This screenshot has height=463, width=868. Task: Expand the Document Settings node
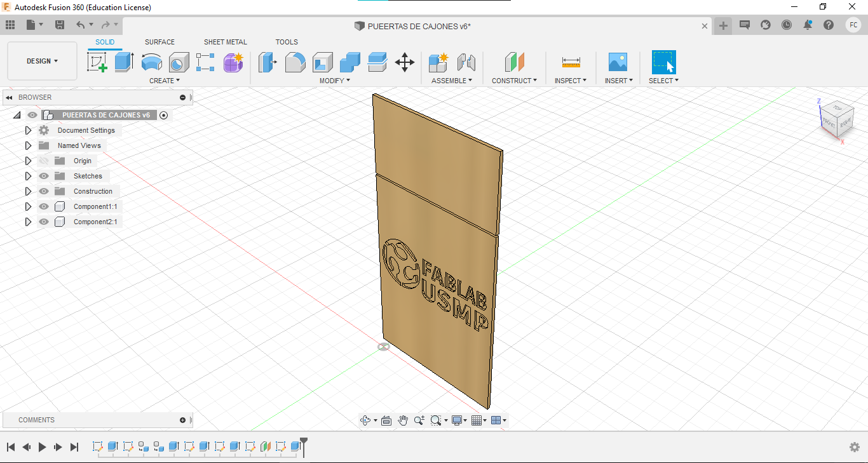[28, 130]
